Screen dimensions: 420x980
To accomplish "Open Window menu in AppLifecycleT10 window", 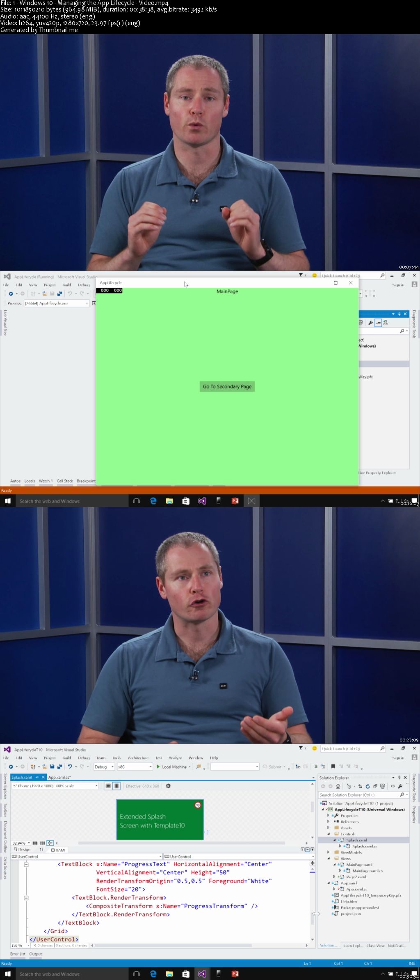I will pos(196,758).
